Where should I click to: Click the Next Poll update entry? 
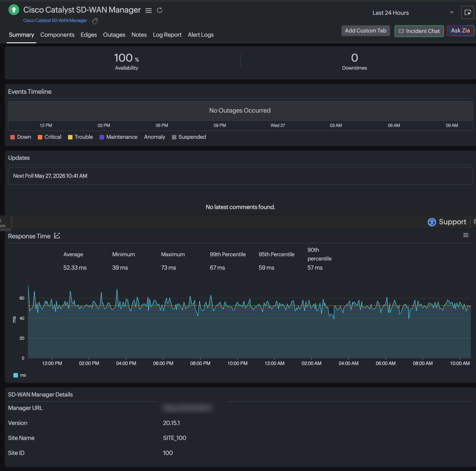(240, 176)
